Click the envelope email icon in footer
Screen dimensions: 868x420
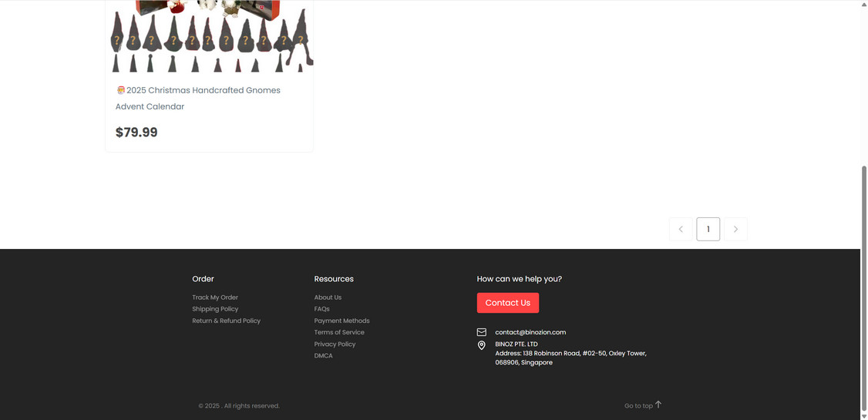tap(482, 332)
